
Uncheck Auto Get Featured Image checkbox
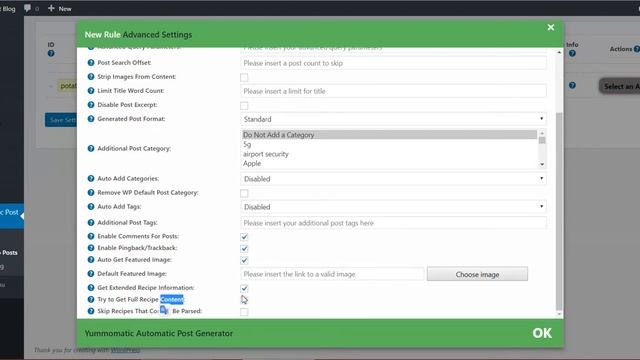point(244,260)
